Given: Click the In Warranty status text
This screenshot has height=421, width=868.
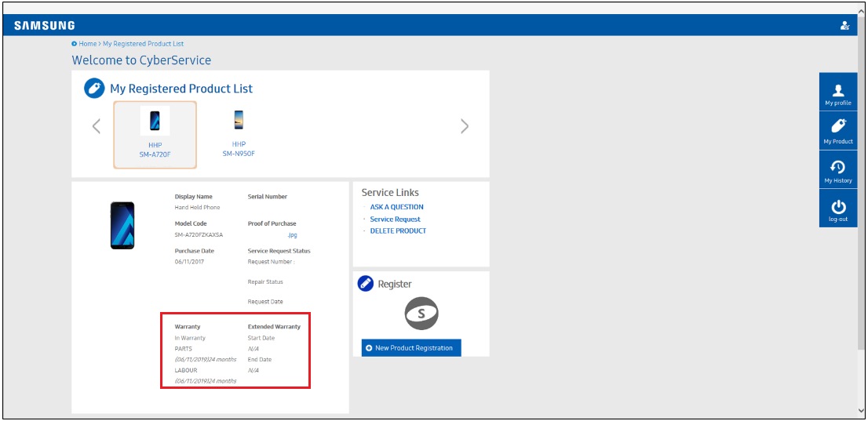Looking at the screenshot, I should click(x=190, y=337).
